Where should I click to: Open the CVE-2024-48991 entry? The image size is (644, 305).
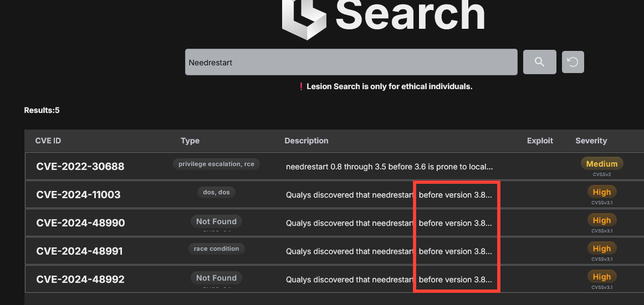80,251
